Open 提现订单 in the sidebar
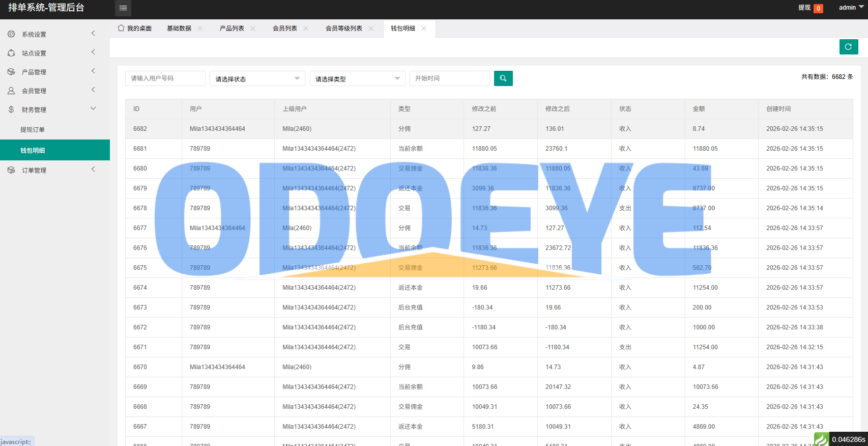This screenshot has width=868, height=446. [33, 130]
